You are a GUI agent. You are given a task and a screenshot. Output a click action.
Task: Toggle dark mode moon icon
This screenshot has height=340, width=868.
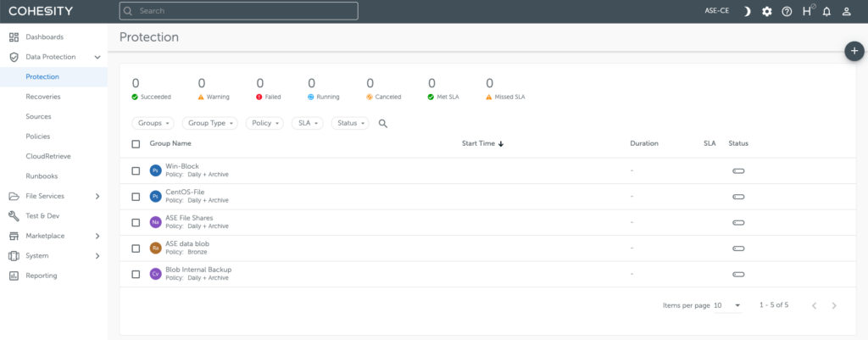pos(747,11)
